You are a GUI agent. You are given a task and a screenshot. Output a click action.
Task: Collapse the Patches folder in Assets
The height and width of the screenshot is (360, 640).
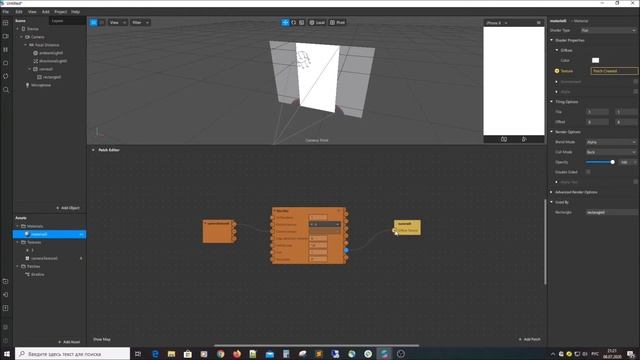[x=18, y=267]
